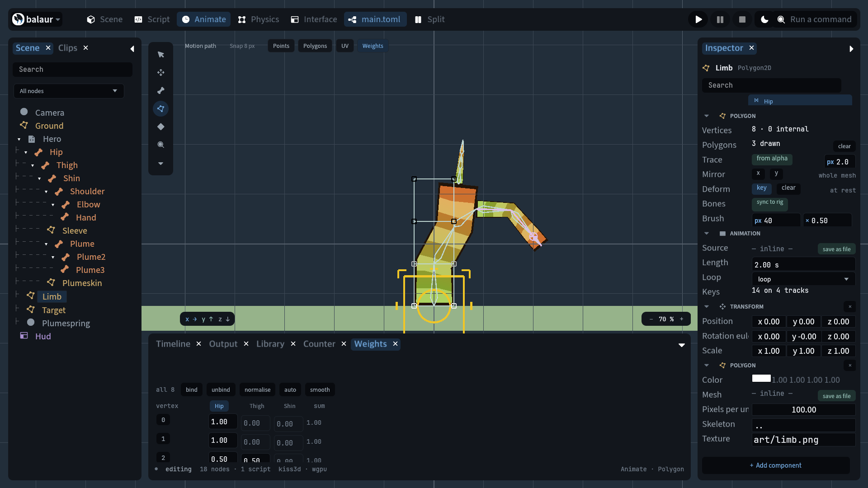This screenshot has width=868, height=488.
Task: Toggle dark mode moon icon
Action: click(x=764, y=19)
